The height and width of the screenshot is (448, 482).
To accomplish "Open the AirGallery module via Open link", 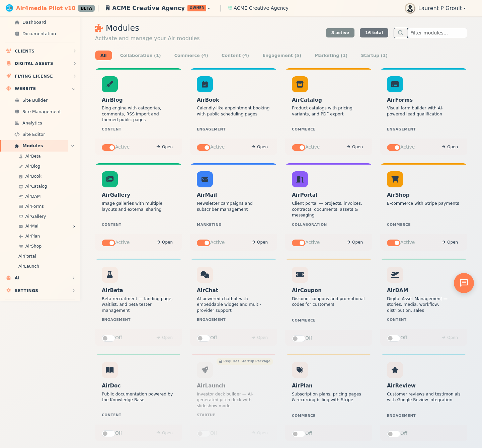I will click(164, 242).
